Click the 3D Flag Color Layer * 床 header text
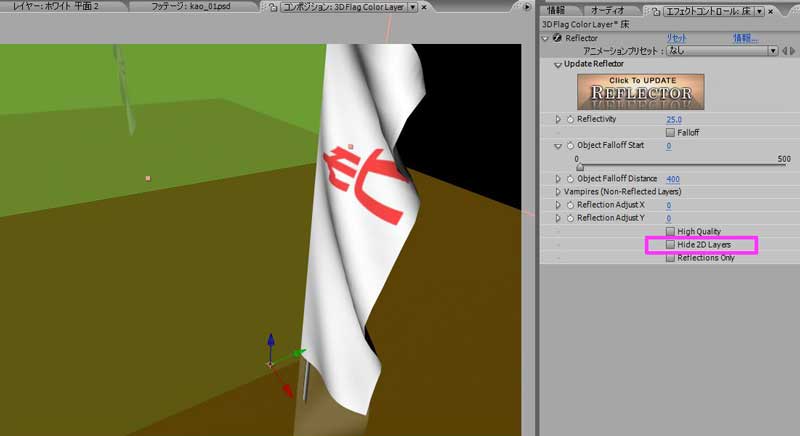This screenshot has width=800, height=436. coord(586,24)
